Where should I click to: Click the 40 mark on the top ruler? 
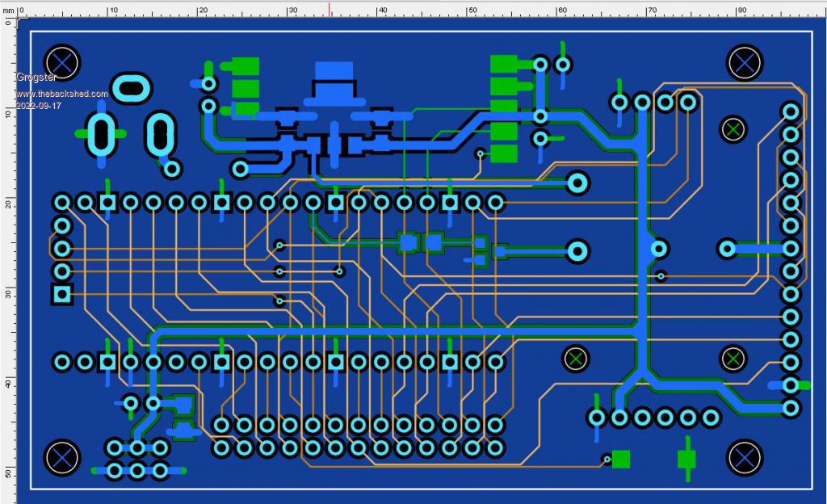tap(381, 10)
